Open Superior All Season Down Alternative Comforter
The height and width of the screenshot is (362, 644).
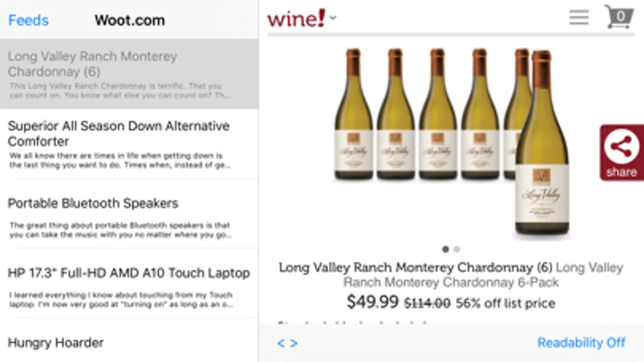[129, 144]
